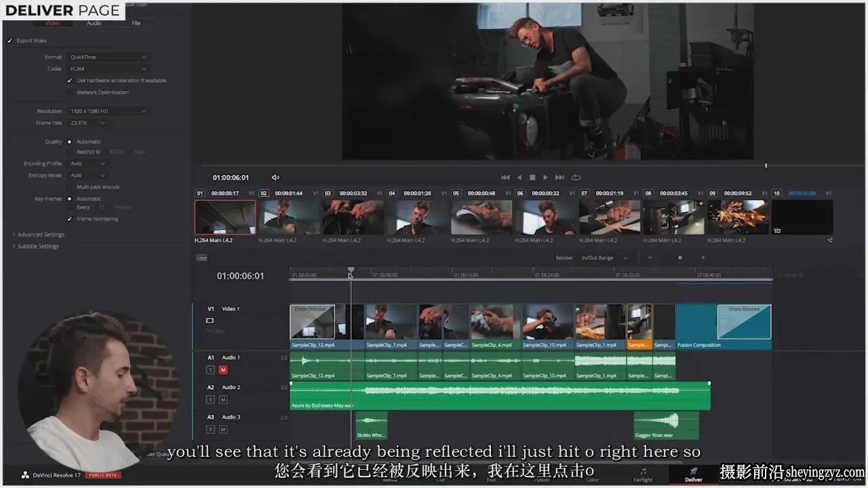Enable Multi-pass encode
Image resolution: width=868 pixels, height=488 pixels.
(x=69, y=187)
